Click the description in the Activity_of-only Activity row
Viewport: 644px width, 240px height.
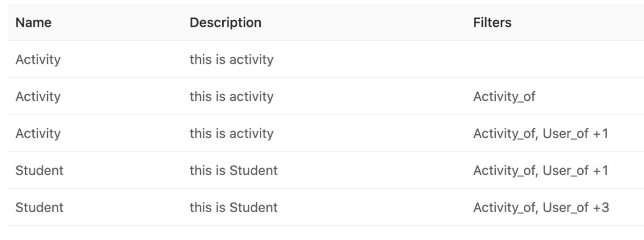(231, 97)
